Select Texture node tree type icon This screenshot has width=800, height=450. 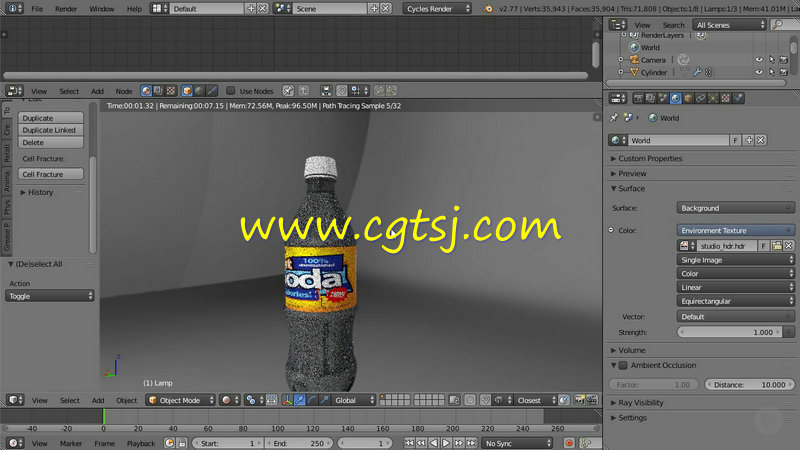[x=171, y=91]
